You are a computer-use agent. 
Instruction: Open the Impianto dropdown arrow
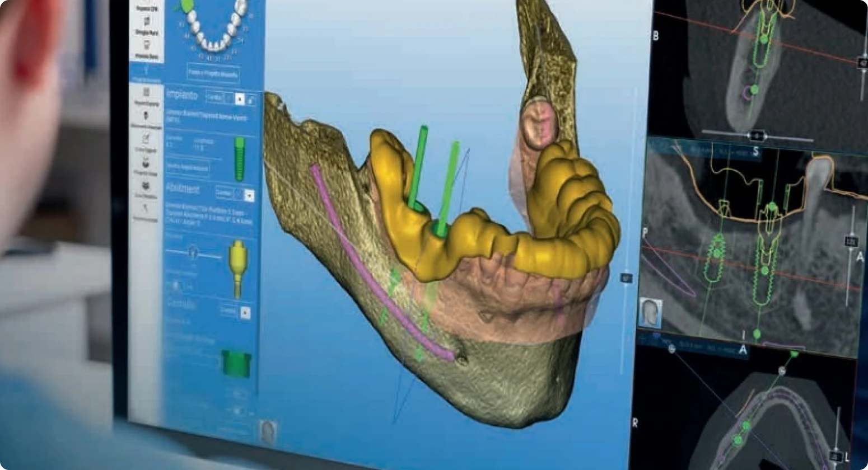(240, 99)
